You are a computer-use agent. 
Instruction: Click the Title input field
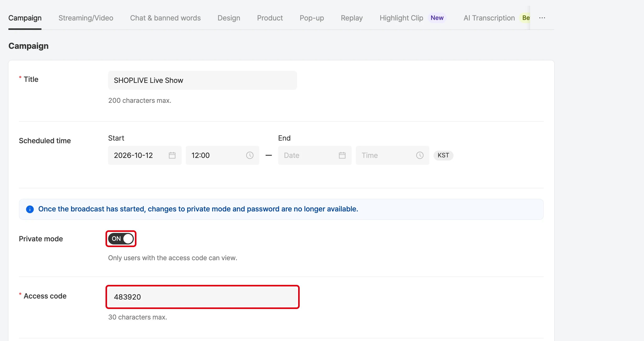[x=203, y=80]
